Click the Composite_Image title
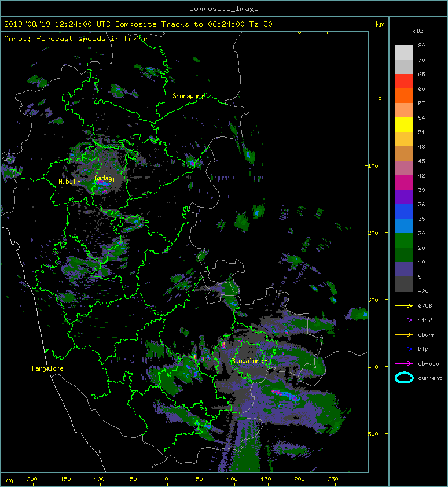Viewport: 448px width, 487px height. 224,9
